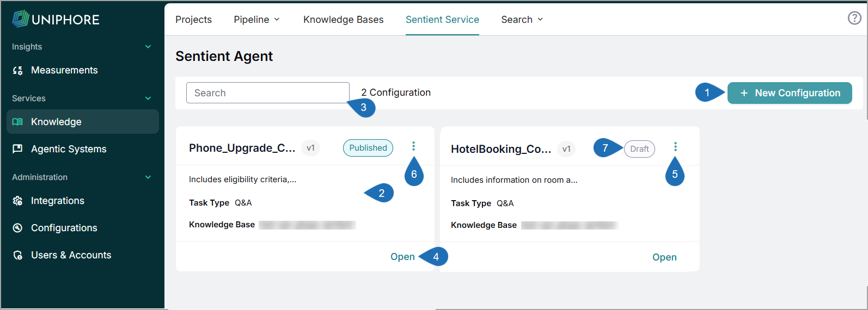Click v1 badge on Phone_Upgrade card

click(x=310, y=148)
